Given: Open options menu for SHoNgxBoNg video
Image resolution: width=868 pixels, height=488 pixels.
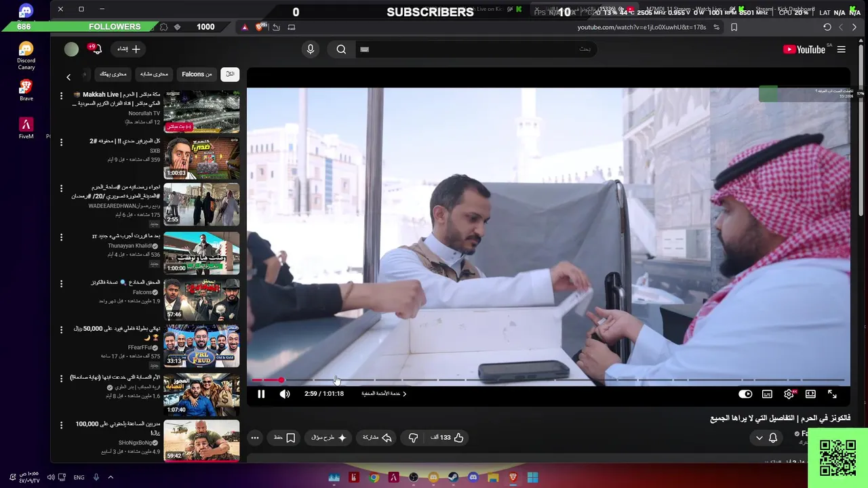Looking at the screenshot, I should [61, 425].
